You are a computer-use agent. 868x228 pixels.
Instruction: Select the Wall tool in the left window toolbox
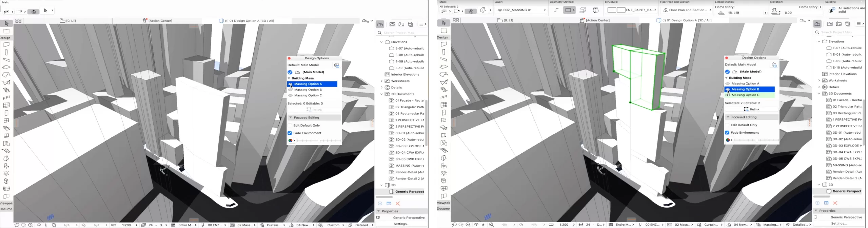[6, 45]
